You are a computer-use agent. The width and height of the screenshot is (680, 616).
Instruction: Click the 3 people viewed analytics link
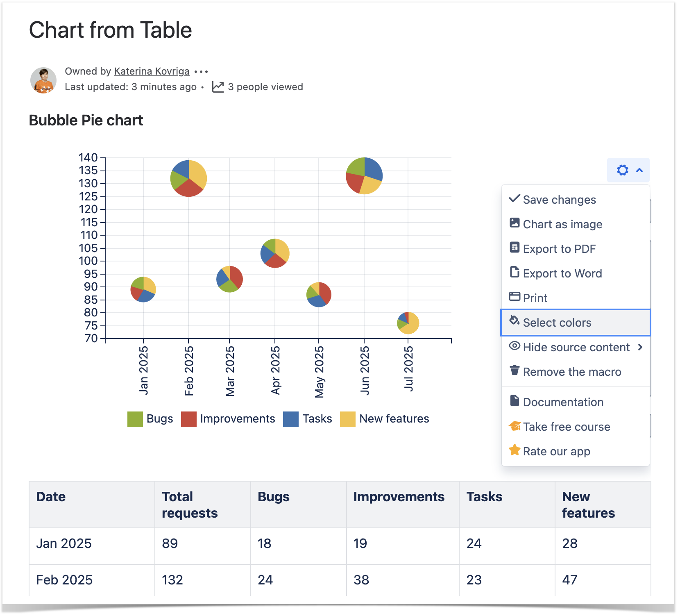(x=265, y=87)
